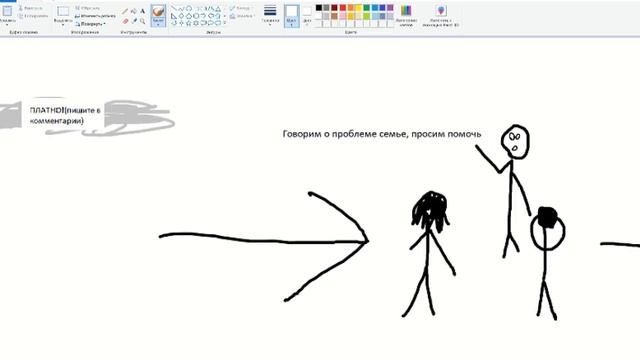Image resolution: width=640 pixels, height=360 pixels.
Task: Pick the dark red color swatch
Action: [334, 8]
